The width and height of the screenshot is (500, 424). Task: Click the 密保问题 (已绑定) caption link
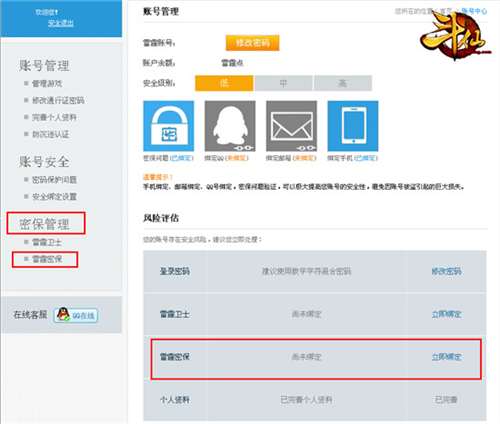pos(168,158)
